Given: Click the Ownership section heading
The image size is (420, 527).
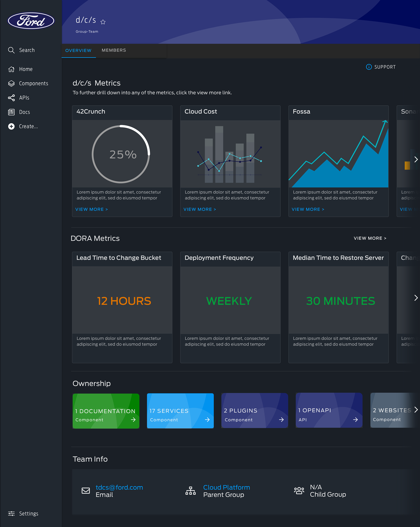Looking at the screenshot, I should tap(92, 384).
